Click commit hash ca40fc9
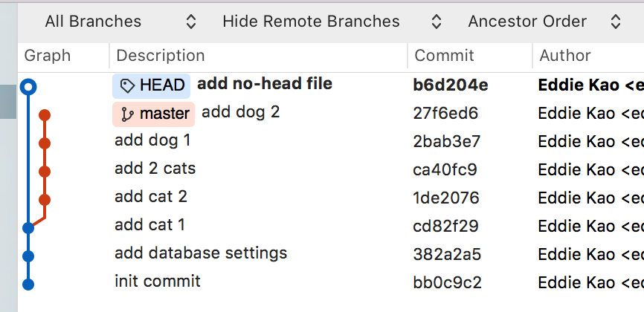Viewport: 644px width, 312px height. click(445, 169)
